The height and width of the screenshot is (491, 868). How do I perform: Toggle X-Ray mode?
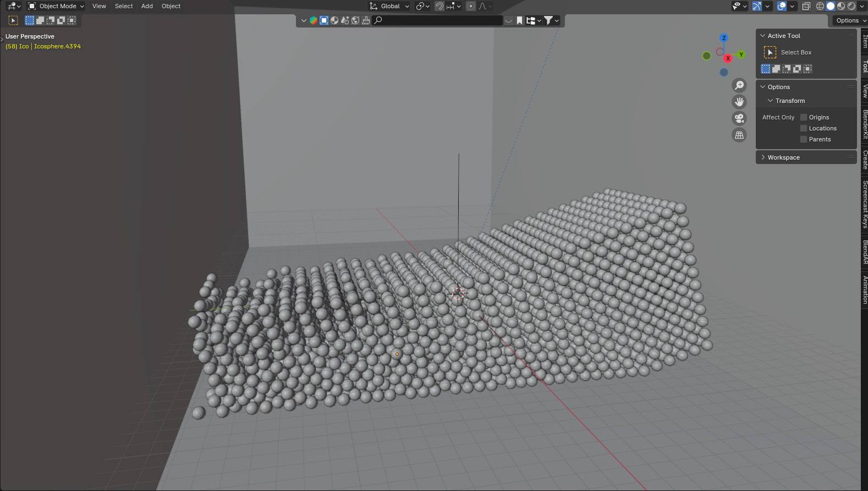click(806, 6)
